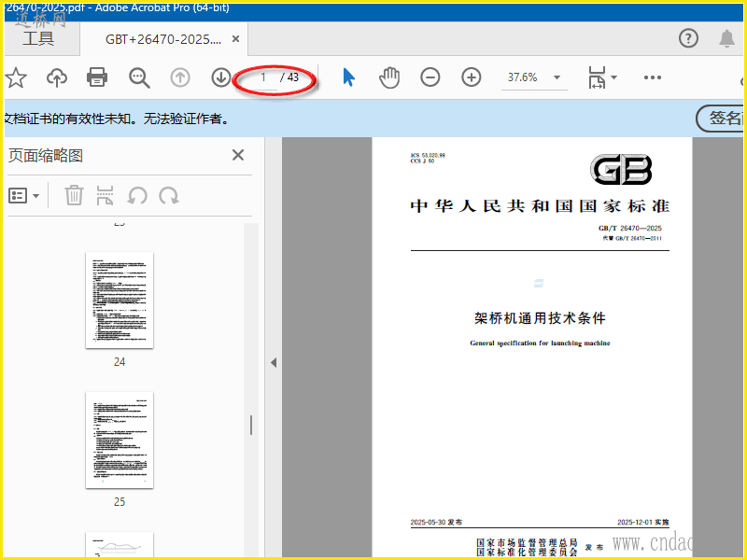Collapse the left navigation pane arrow
This screenshot has height=560, width=747.
coord(274,363)
